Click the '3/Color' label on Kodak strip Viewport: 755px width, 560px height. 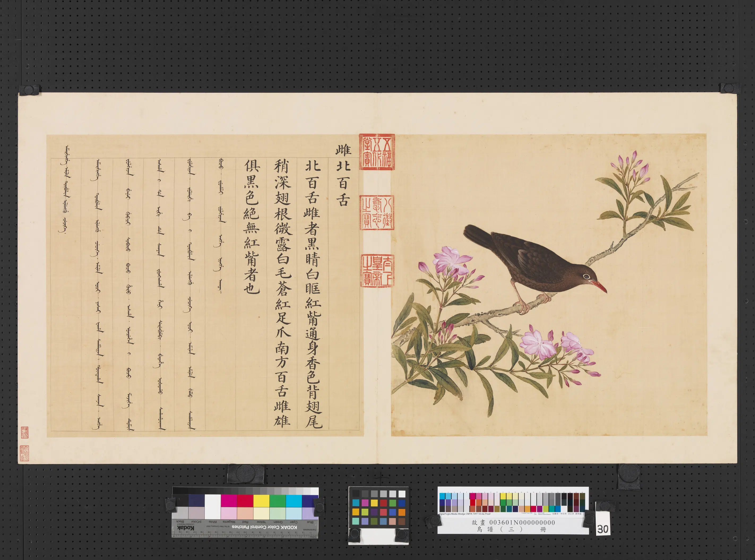tap(196, 522)
